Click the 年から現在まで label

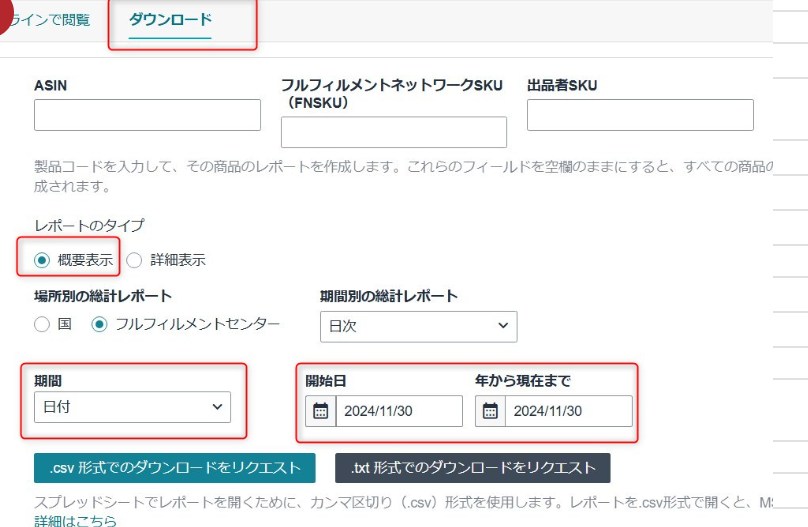coord(523,381)
